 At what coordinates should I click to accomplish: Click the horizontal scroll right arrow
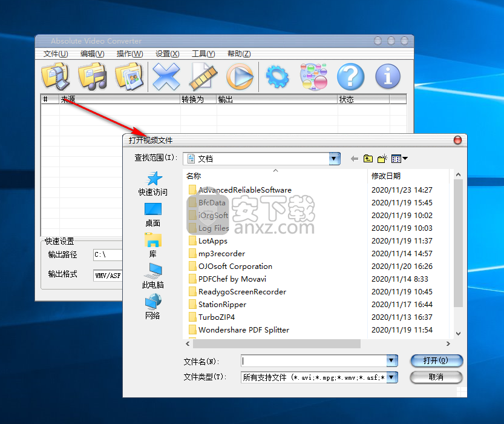[x=448, y=344]
